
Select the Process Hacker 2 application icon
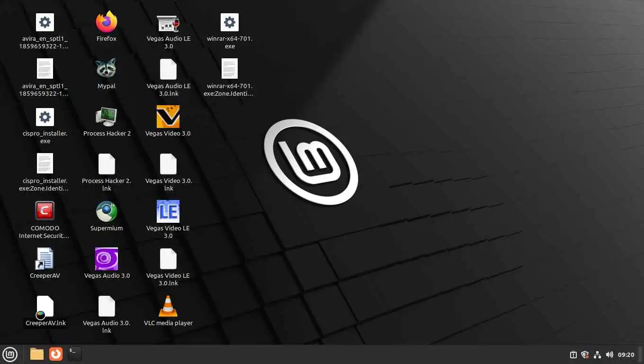tap(107, 117)
